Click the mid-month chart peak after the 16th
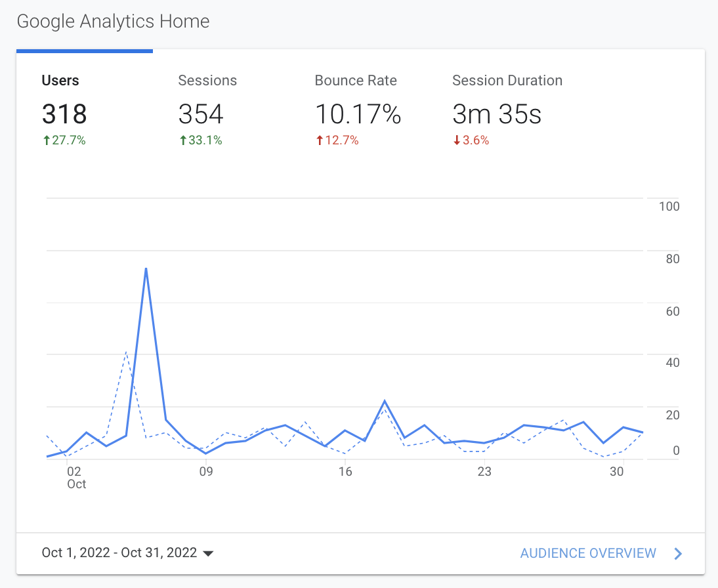The width and height of the screenshot is (718, 588). point(385,401)
